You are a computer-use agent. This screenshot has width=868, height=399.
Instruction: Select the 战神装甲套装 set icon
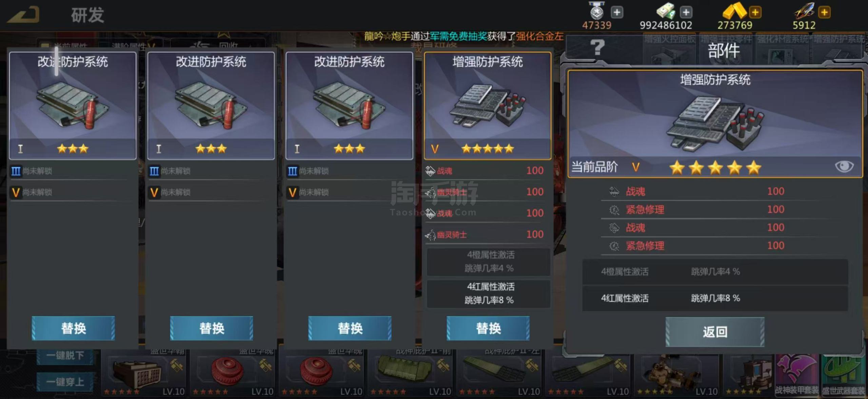pyautogui.click(x=796, y=375)
